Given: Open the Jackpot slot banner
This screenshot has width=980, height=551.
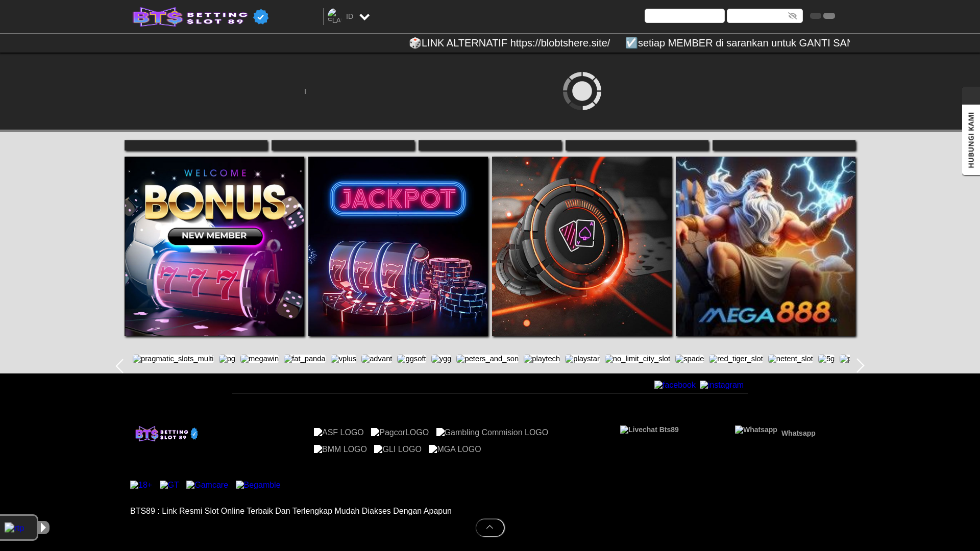Looking at the screenshot, I should pos(398,246).
